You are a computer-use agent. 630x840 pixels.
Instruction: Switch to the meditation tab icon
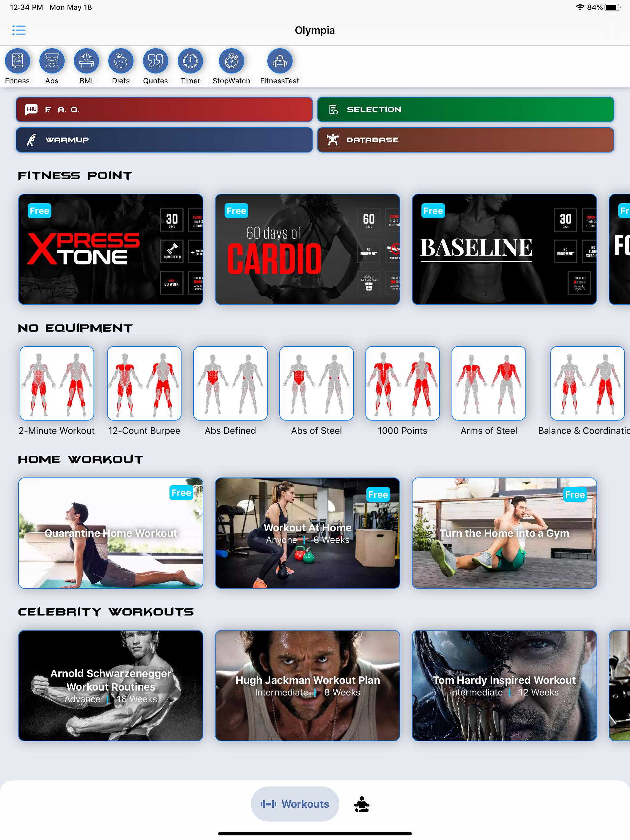[x=361, y=804]
